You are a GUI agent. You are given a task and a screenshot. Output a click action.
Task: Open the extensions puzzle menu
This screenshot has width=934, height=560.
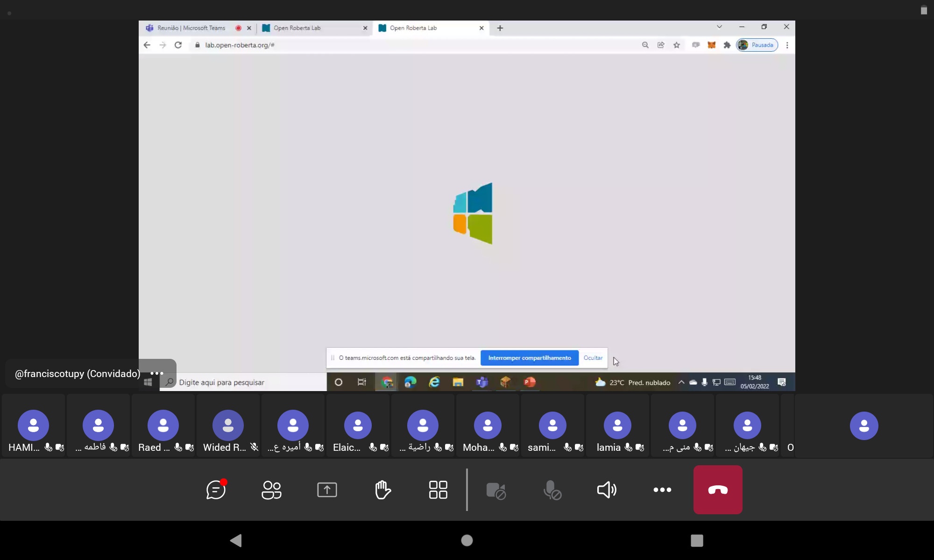[727, 45]
